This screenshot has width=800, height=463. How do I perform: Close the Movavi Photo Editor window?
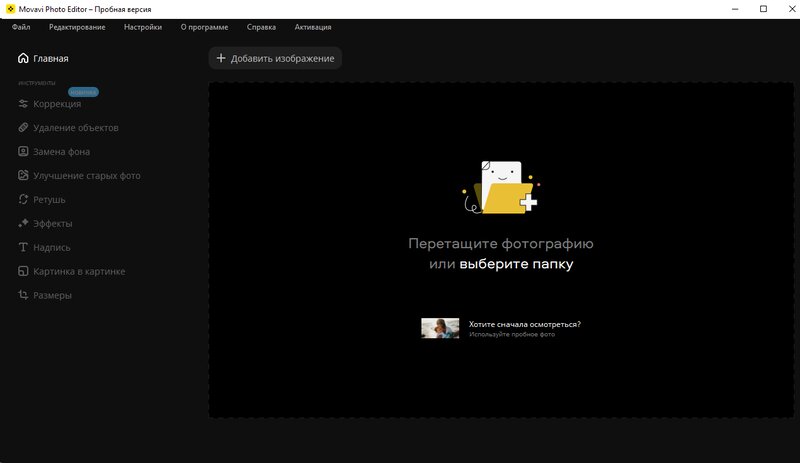[x=792, y=9]
